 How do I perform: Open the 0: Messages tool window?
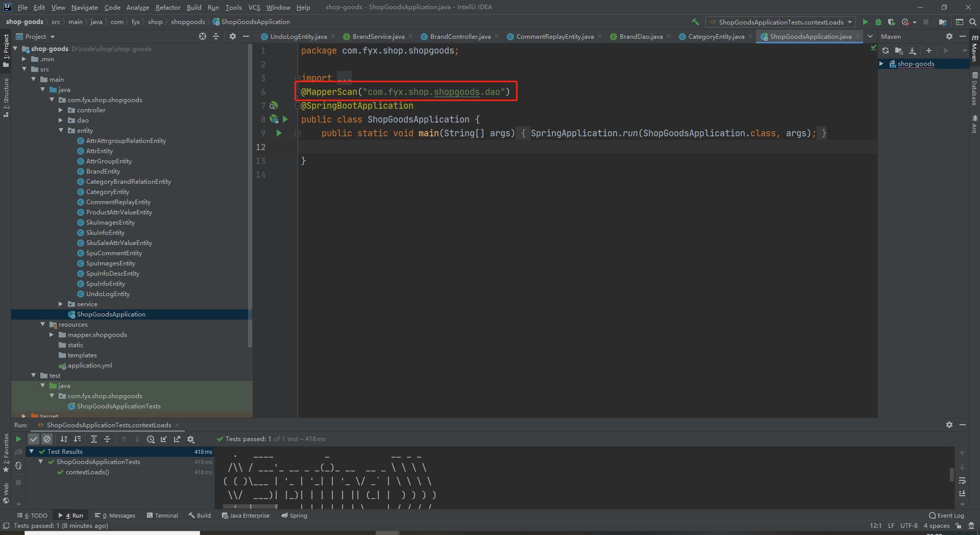(115, 516)
